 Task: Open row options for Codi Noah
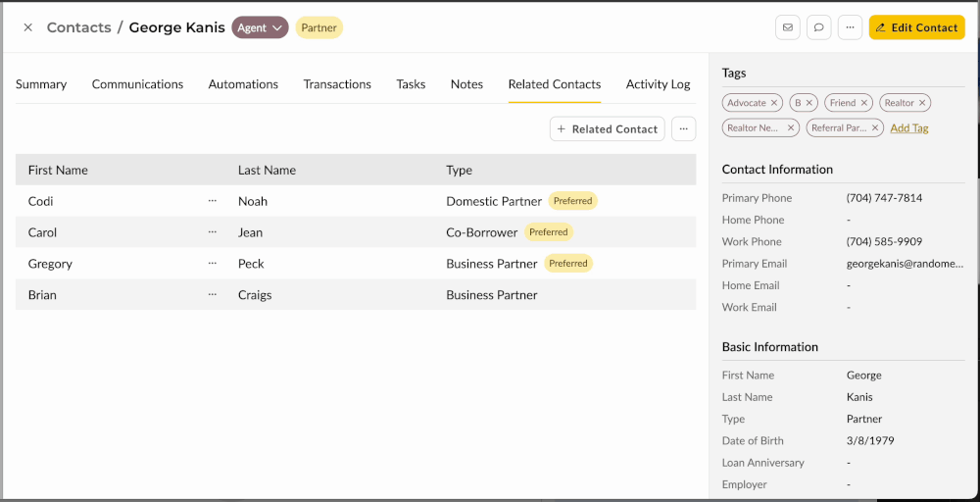click(213, 201)
